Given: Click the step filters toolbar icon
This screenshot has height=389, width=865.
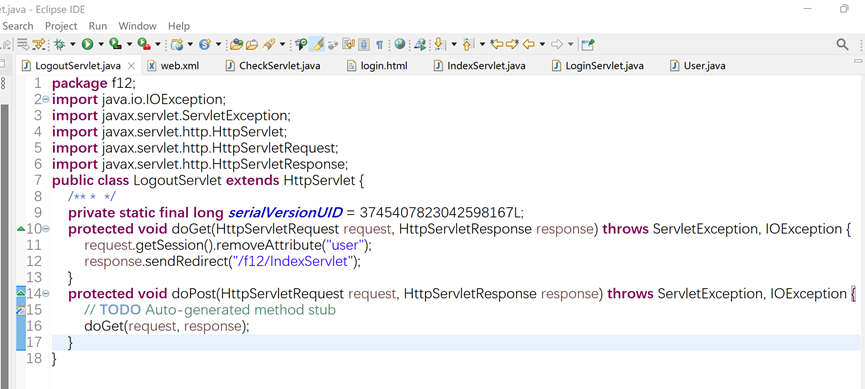Looking at the screenshot, I should 39,44.
